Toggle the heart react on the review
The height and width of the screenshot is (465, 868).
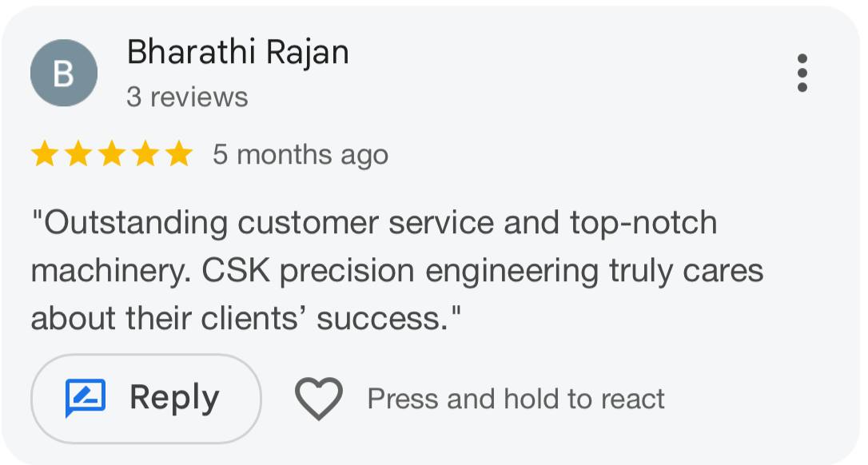pyautogui.click(x=319, y=397)
